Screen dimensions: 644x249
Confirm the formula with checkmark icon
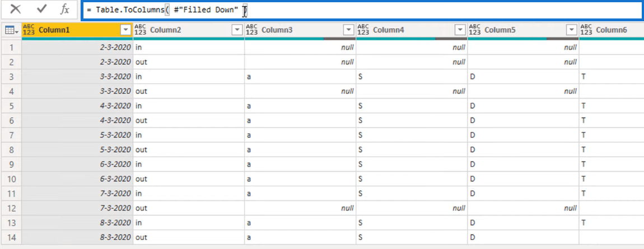click(41, 9)
